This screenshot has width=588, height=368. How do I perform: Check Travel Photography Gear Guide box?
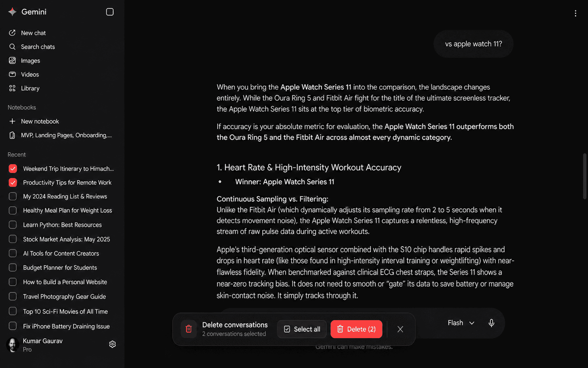pyautogui.click(x=13, y=297)
